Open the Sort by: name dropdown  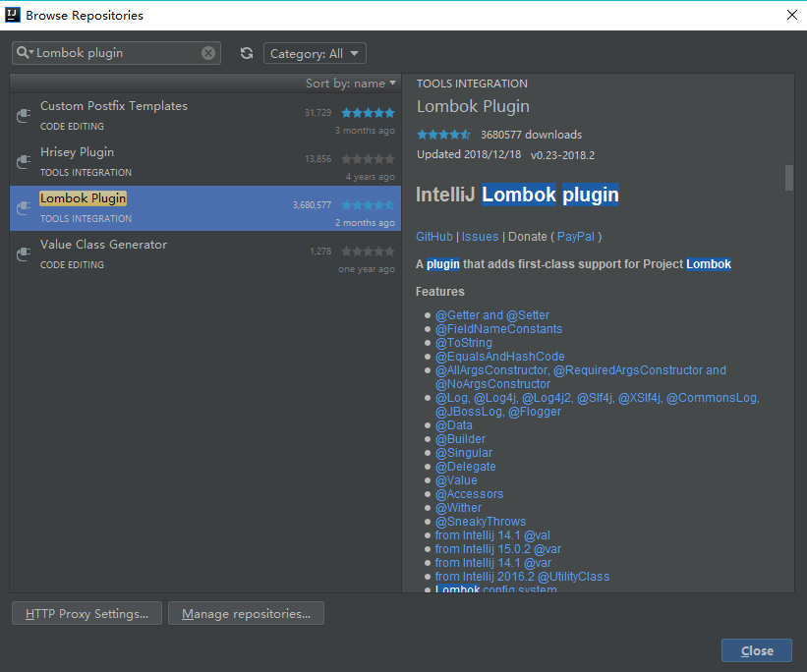pyautogui.click(x=351, y=84)
